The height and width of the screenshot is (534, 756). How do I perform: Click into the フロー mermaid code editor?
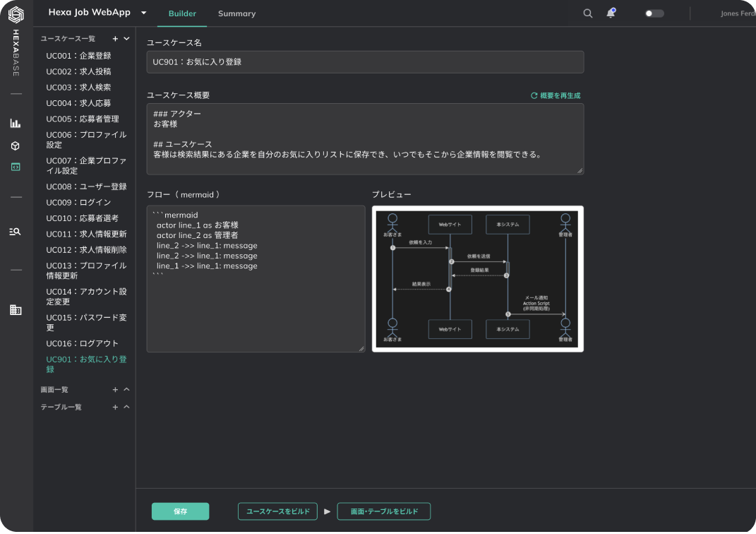point(256,279)
